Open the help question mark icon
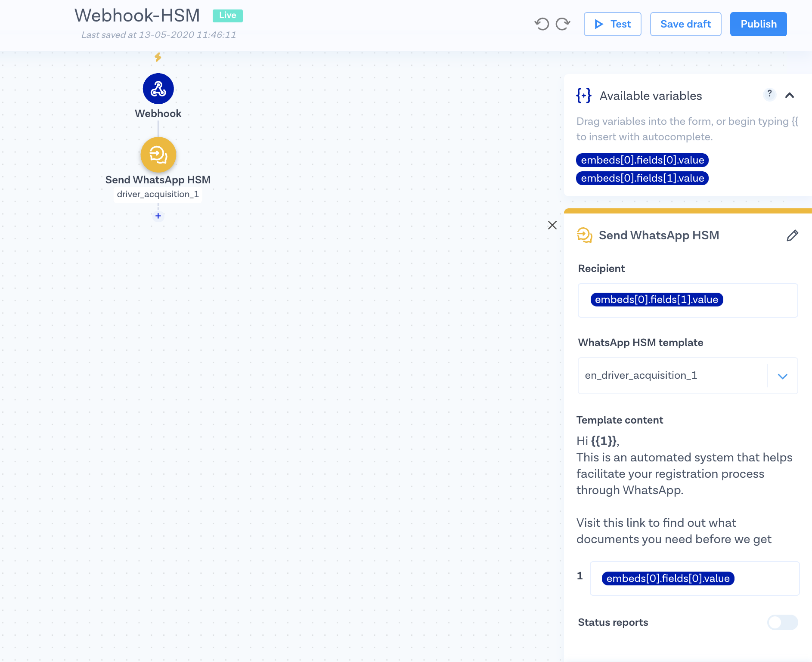This screenshot has height=662, width=812. point(769,94)
